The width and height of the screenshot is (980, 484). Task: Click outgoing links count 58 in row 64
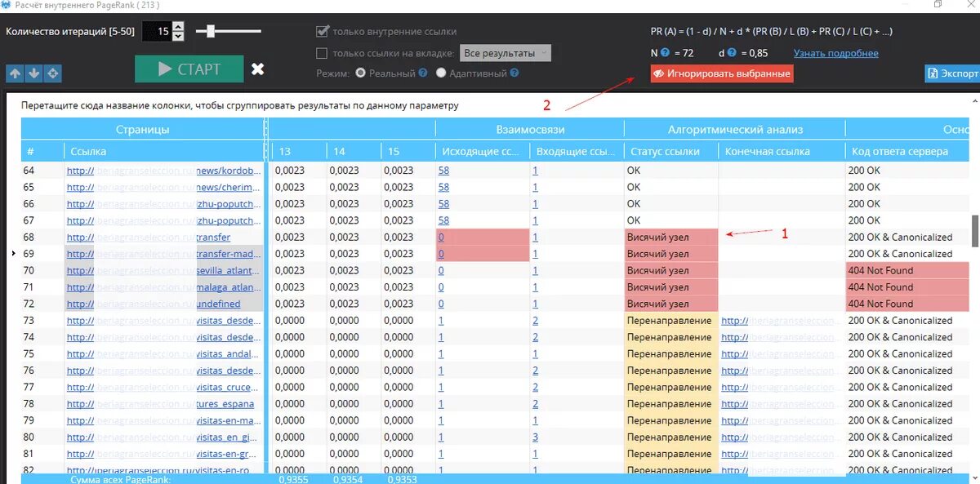coord(443,171)
